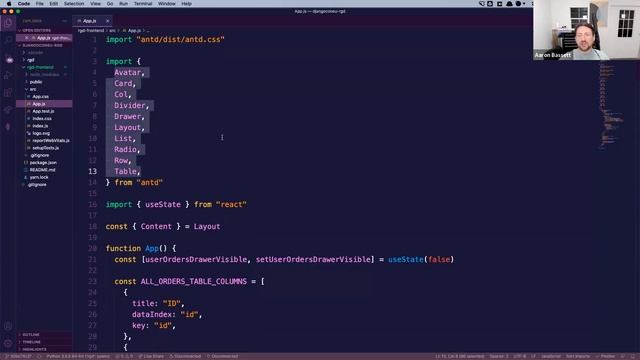
Task: Open the Accounts icon in activity bar
Action: tap(8, 326)
